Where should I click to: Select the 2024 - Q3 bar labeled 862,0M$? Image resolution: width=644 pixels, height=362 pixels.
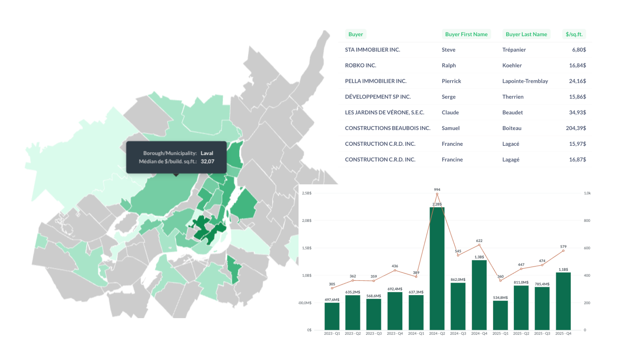(458, 306)
